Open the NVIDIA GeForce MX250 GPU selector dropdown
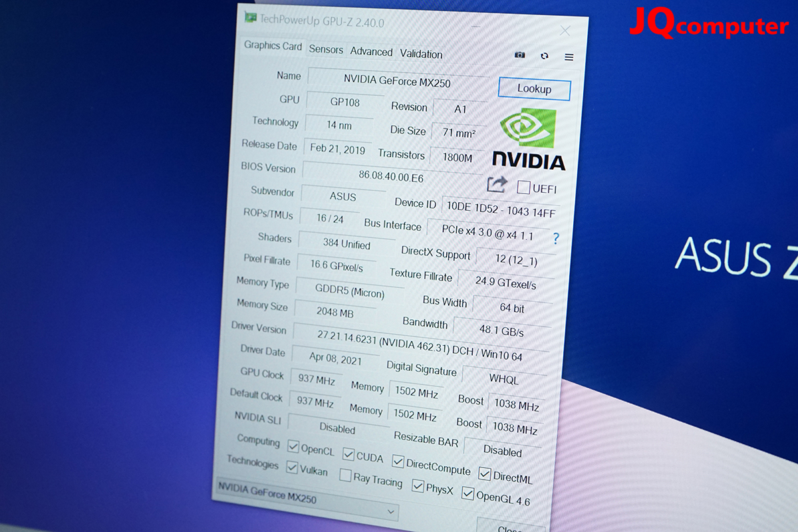Viewport: 798px width, 532px height. pyautogui.click(x=307, y=499)
